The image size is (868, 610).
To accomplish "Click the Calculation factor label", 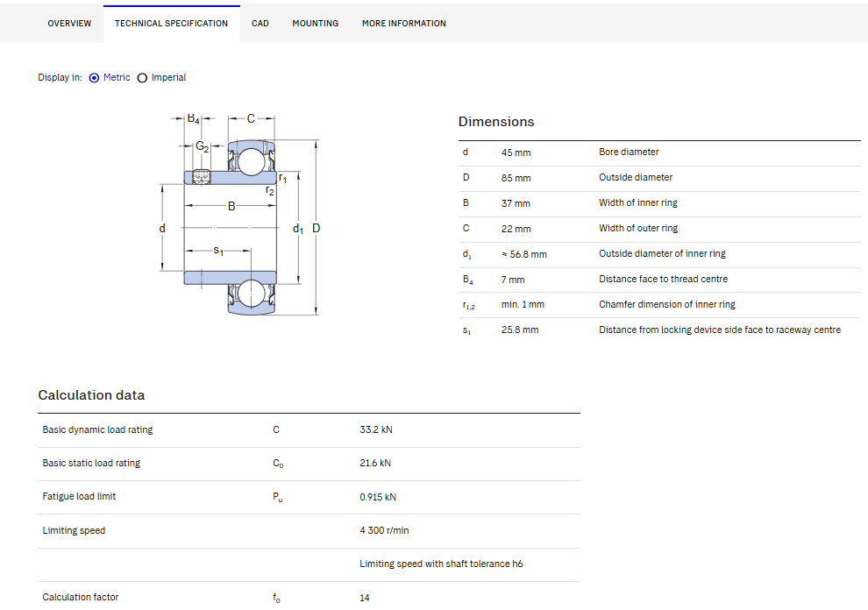I will pyautogui.click(x=81, y=597).
